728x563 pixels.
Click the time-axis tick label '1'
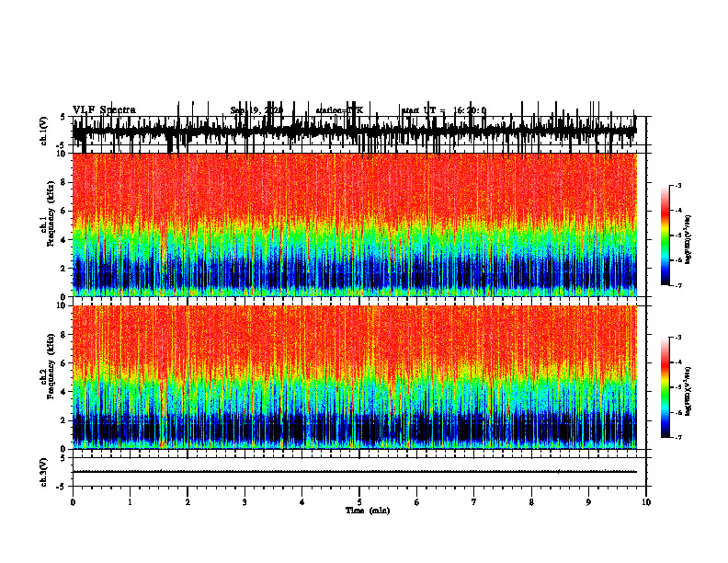click(x=130, y=502)
